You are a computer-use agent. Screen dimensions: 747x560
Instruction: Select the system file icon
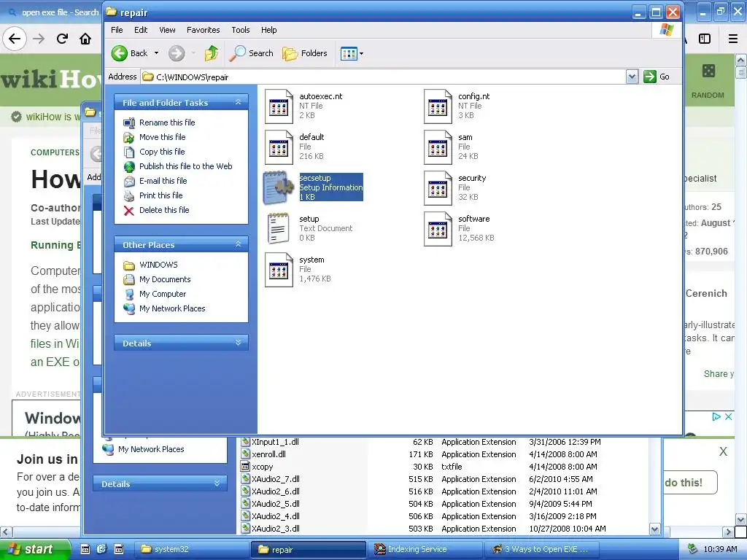[x=279, y=270]
